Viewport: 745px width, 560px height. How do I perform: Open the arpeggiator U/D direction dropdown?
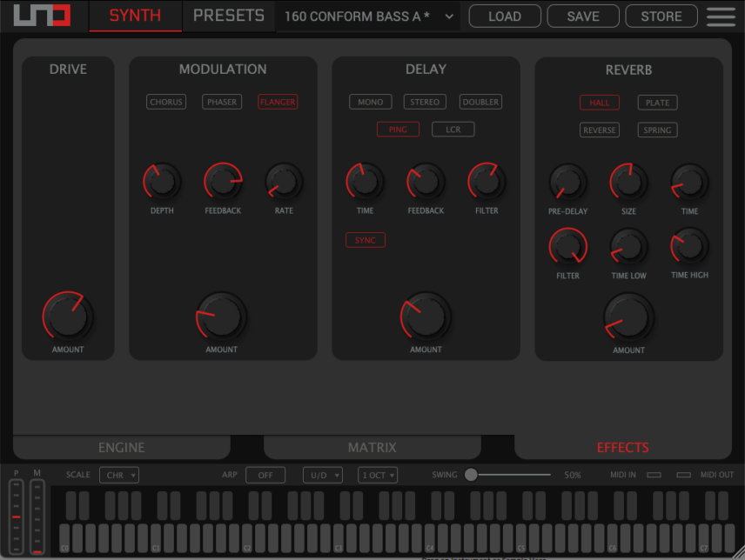322,475
